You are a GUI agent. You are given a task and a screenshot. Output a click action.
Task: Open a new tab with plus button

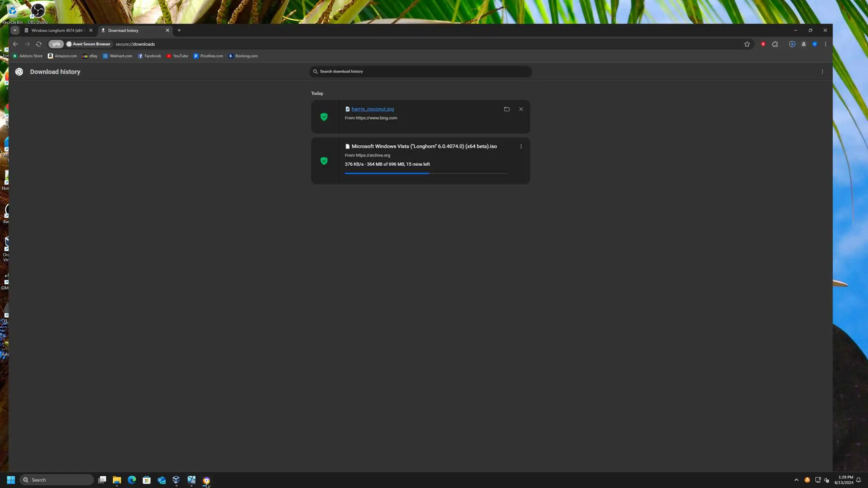point(179,30)
